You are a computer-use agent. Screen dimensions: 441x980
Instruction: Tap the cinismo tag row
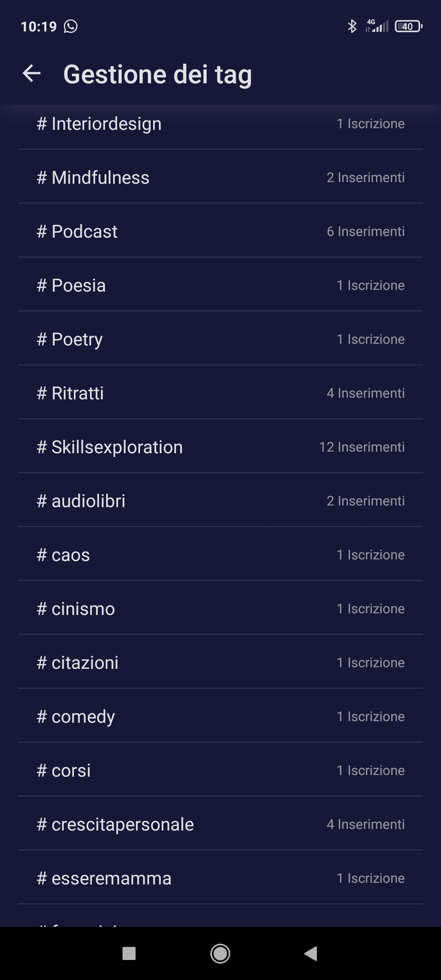pyautogui.click(x=220, y=609)
